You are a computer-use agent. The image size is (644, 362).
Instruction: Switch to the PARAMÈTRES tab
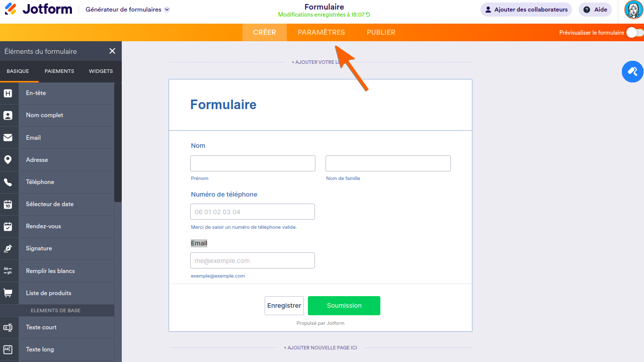point(321,32)
